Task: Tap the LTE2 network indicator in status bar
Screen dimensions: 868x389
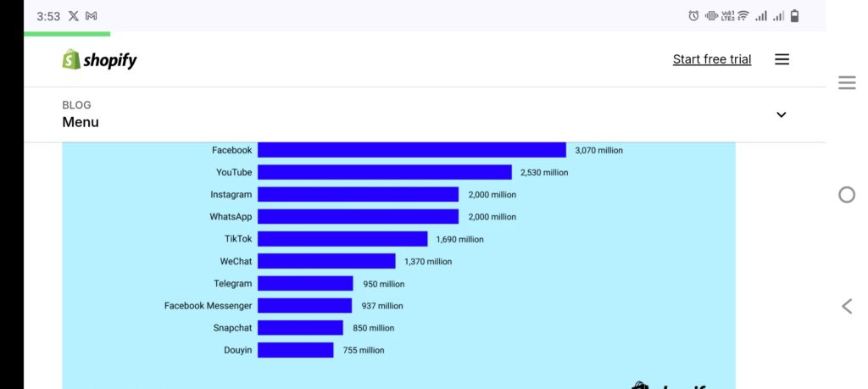Action: [727, 16]
